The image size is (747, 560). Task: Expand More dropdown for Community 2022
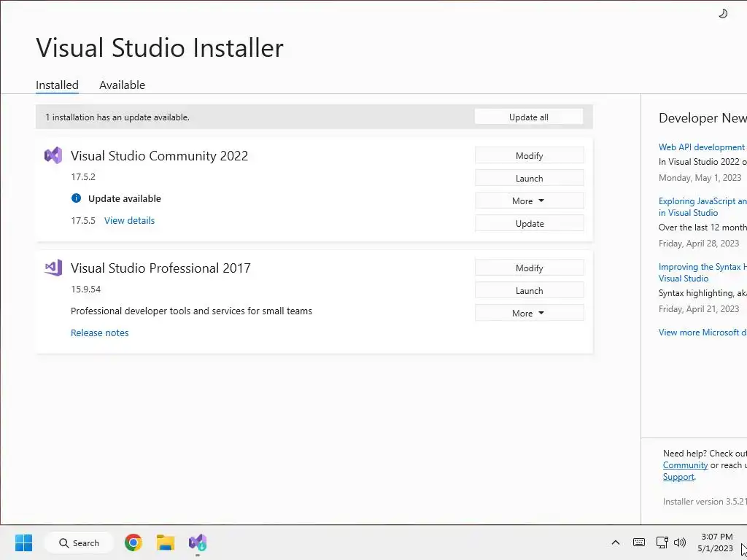530,201
